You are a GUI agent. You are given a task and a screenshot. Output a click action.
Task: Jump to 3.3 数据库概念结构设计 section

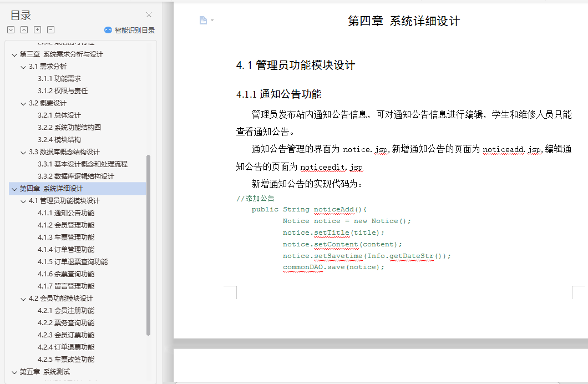click(64, 151)
